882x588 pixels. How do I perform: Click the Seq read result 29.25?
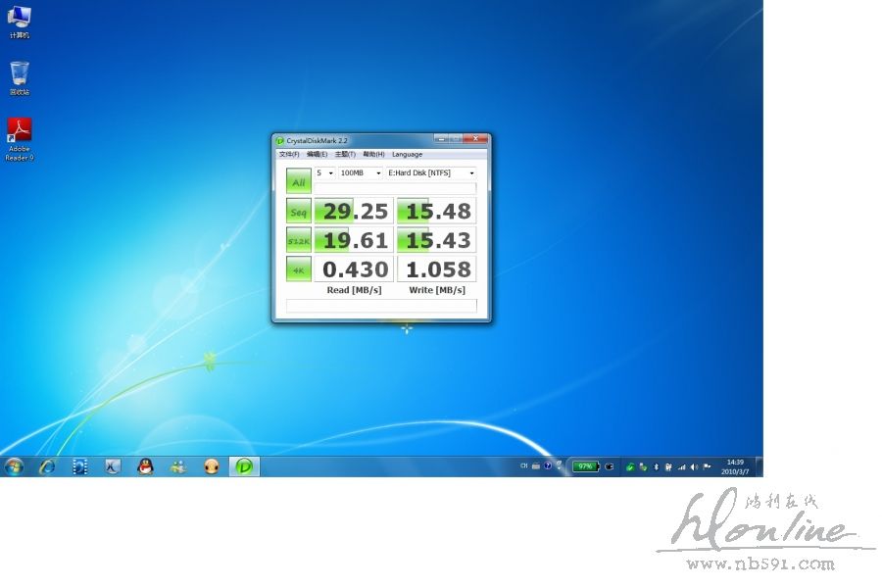354,211
